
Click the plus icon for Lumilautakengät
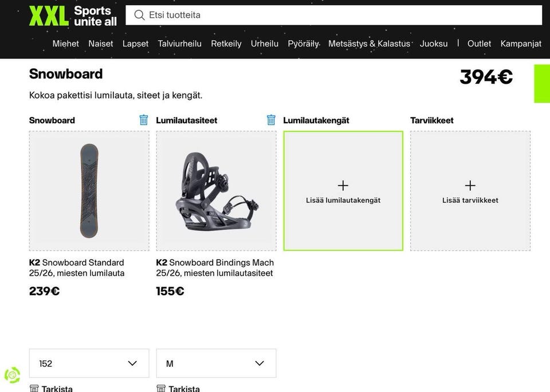(x=343, y=186)
